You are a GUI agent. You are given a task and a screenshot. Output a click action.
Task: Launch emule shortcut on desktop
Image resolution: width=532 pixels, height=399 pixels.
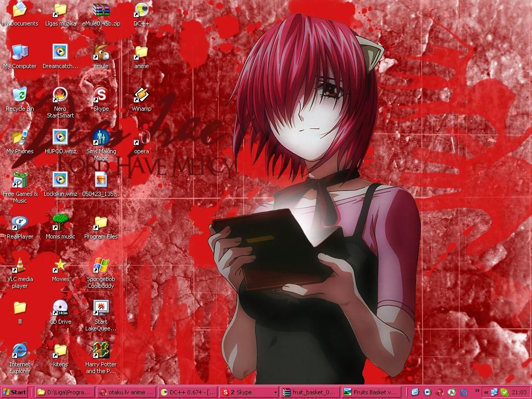tap(101, 56)
